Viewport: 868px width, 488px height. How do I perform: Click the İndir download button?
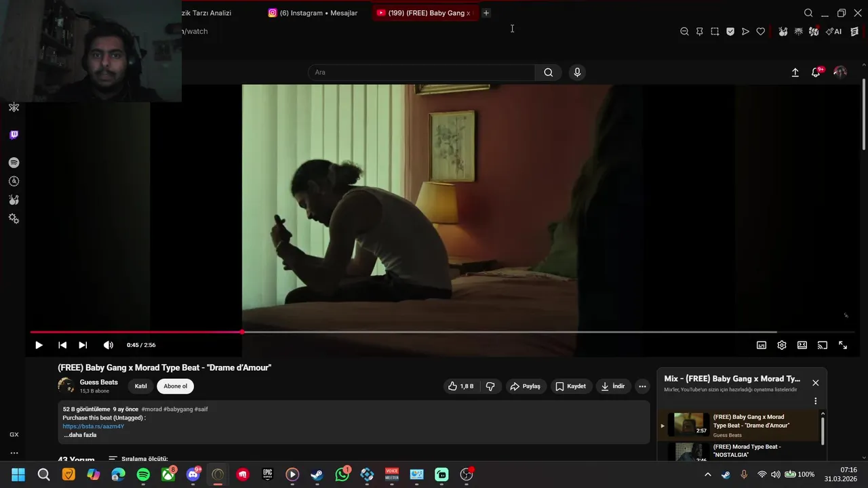click(613, 386)
